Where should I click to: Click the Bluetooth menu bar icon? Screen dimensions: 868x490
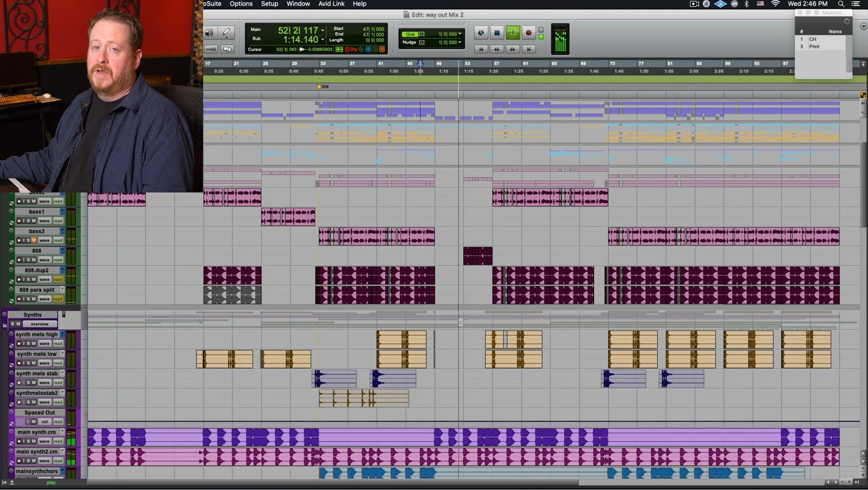746,4
